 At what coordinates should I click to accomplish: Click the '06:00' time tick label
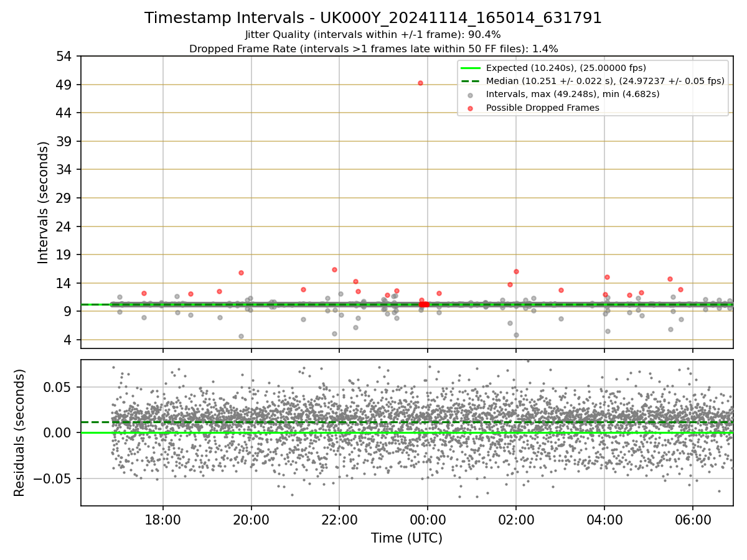[x=693, y=520]
